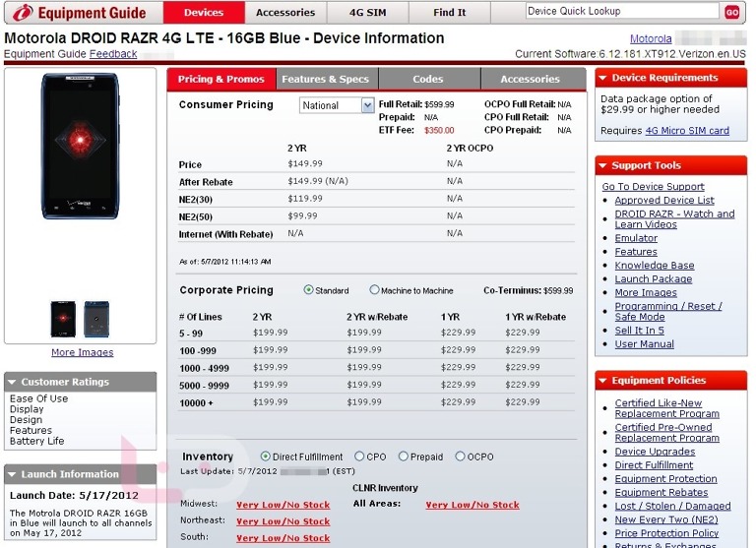
Task: Open the 4G SIM menu item
Action: (x=367, y=13)
